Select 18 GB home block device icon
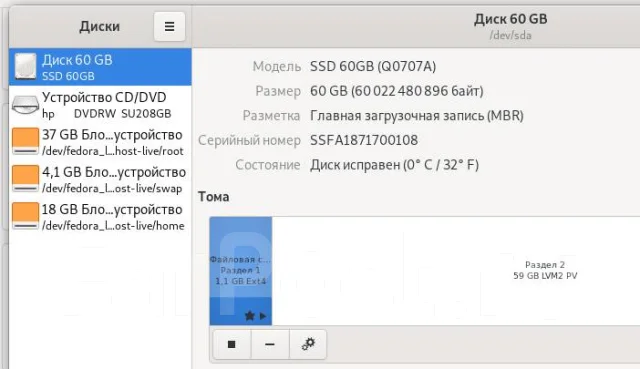The image size is (640, 369). pyautogui.click(x=25, y=216)
